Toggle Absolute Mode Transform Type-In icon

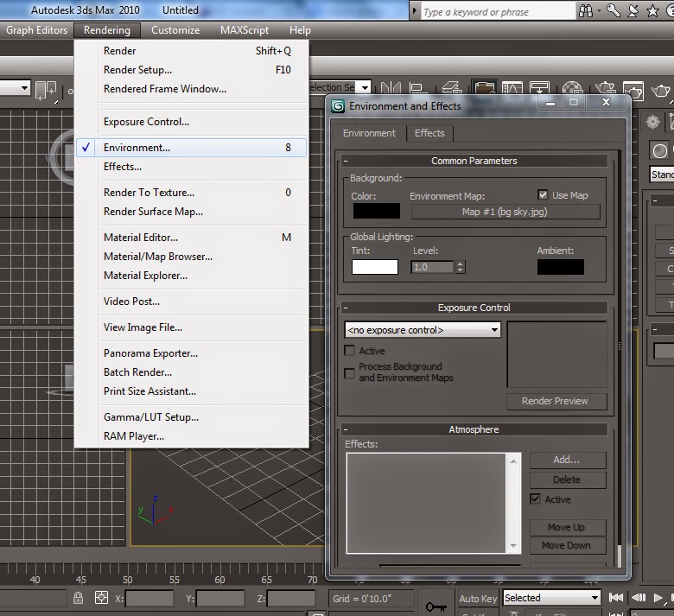101,598
